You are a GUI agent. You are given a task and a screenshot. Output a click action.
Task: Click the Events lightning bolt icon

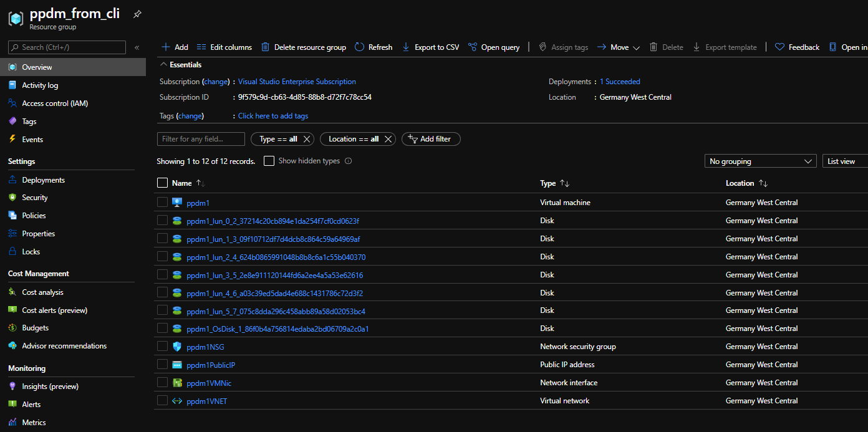(x=12, y=140)
